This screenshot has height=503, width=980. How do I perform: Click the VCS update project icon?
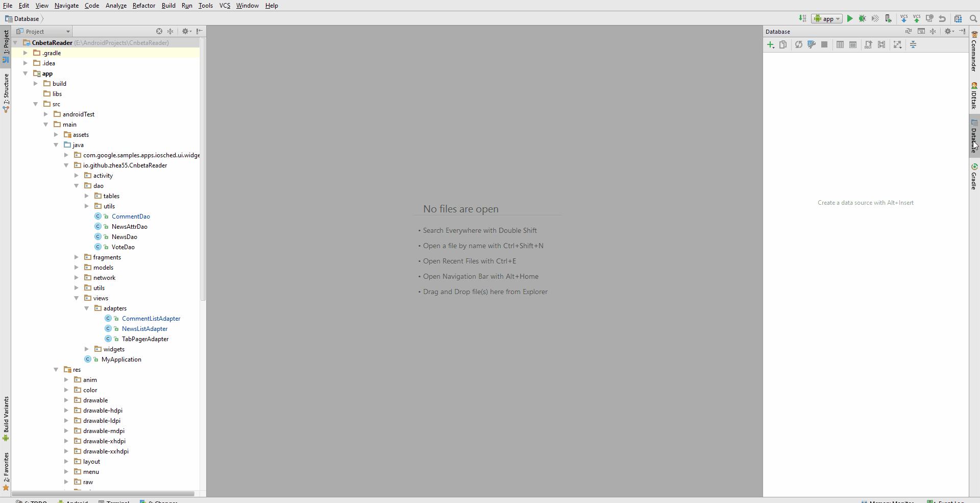[x=904, y=18]
